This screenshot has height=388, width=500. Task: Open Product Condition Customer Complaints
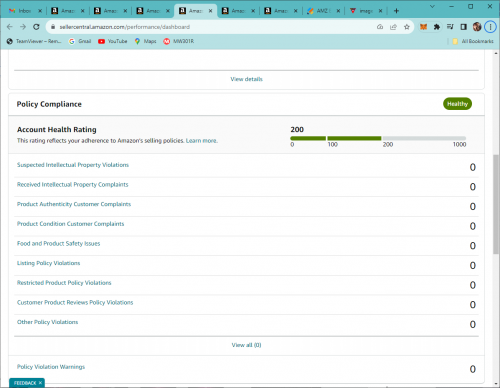point(70,224)
